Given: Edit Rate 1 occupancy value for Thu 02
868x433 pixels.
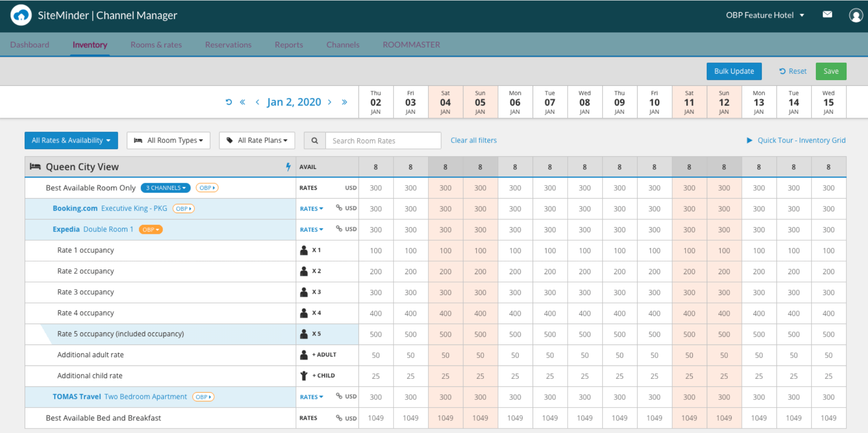Looking at the screenshot, I should coord(376,250).
